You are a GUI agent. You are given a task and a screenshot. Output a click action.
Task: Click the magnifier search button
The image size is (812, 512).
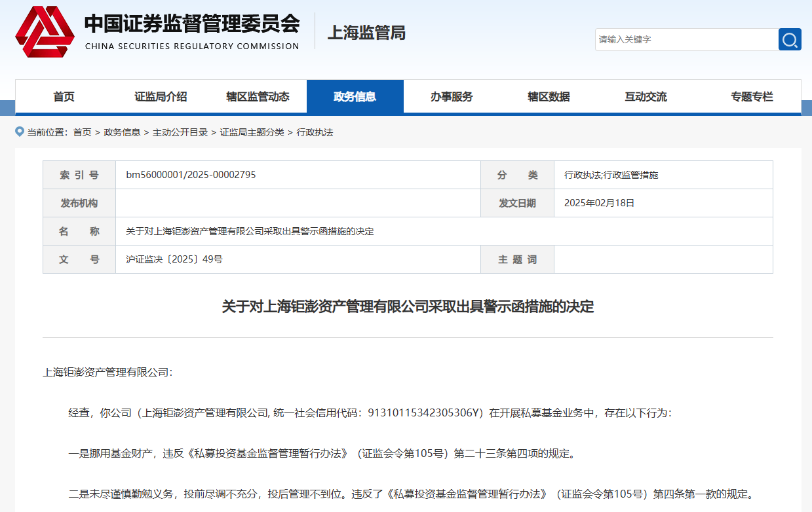pyautogui.click(x=790, y=39)
